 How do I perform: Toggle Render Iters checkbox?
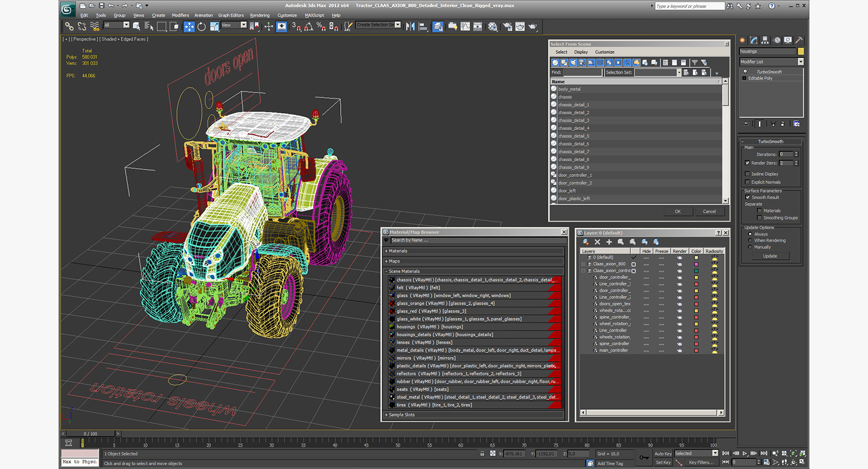coord(747,163)
